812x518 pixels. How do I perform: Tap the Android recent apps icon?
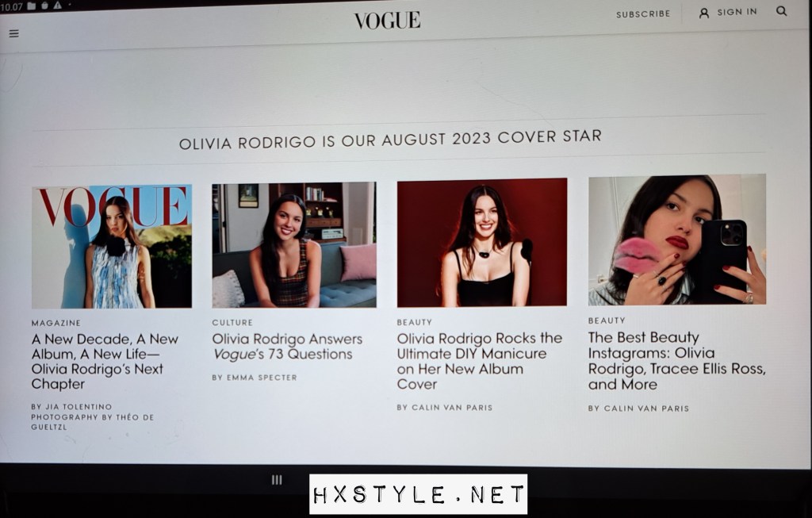pyautogui.click(x=277, y=480)
